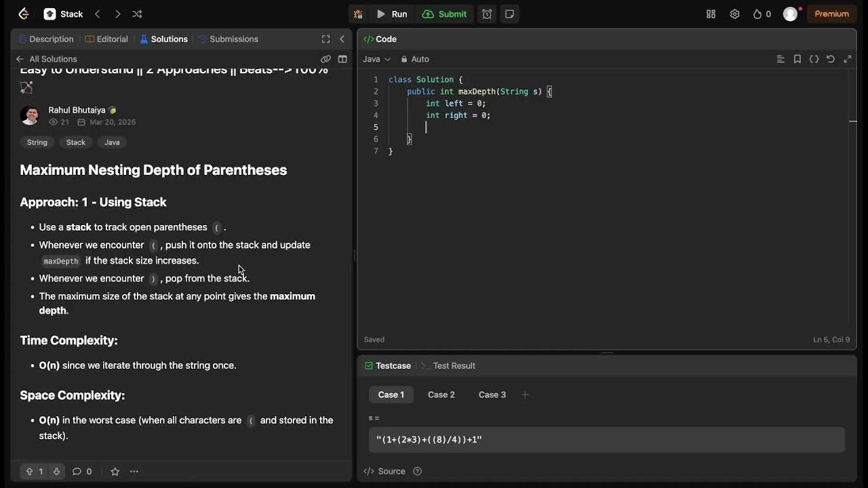The height and width of the screenshot is (488, 868).
Task: Upvote the solution post
Action: tap(30, 471)
